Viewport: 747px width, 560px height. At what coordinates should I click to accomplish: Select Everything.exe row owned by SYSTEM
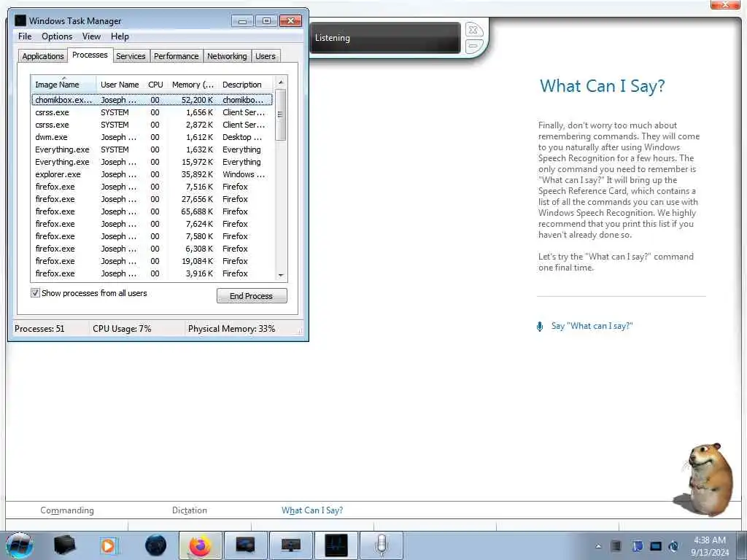pyautogui.click(x=152, y=149)
